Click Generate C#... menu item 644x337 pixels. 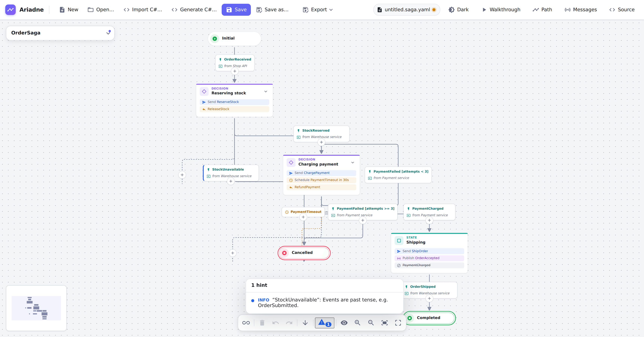point(194,10)
